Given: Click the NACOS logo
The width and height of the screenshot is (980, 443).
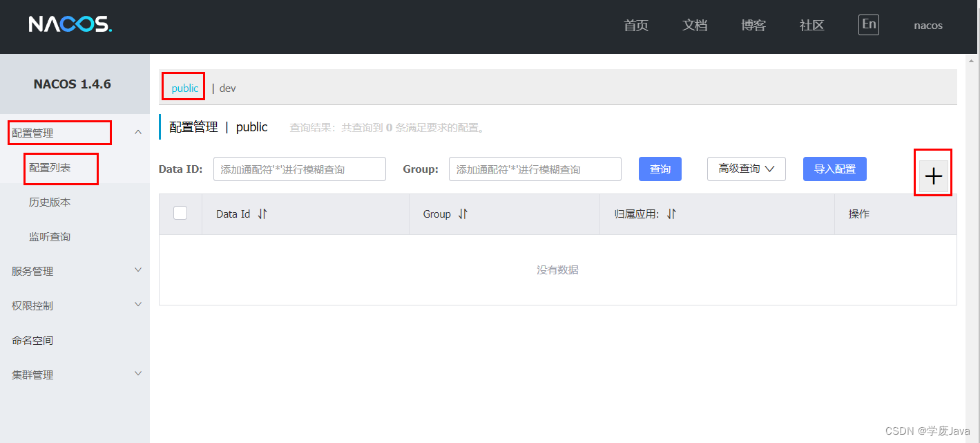Looking at the screenshot, I should tap(69, 25).
